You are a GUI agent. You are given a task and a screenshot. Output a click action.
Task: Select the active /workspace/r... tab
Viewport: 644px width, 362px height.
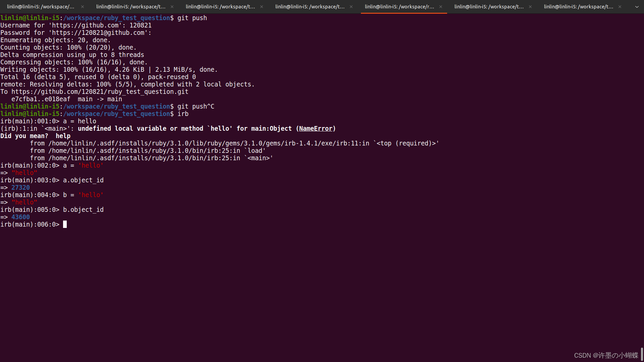point(399,7)
